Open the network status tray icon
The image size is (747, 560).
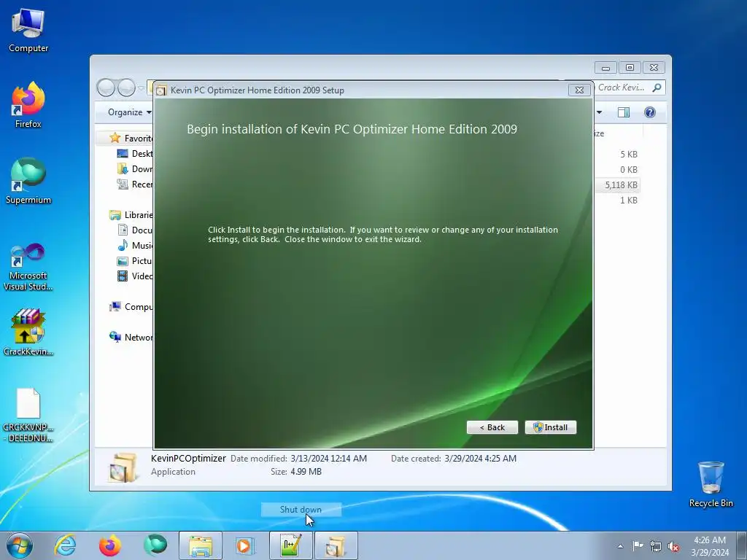656,546
